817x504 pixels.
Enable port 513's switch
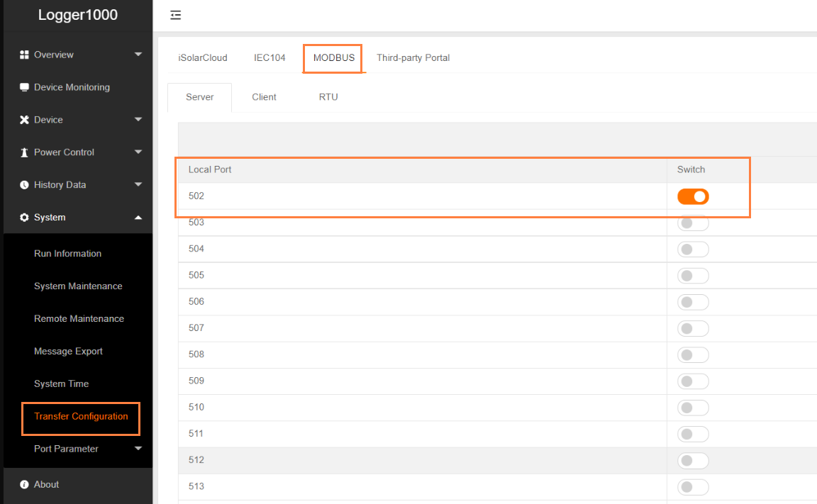pyautogui.click(x=693, y=487)
